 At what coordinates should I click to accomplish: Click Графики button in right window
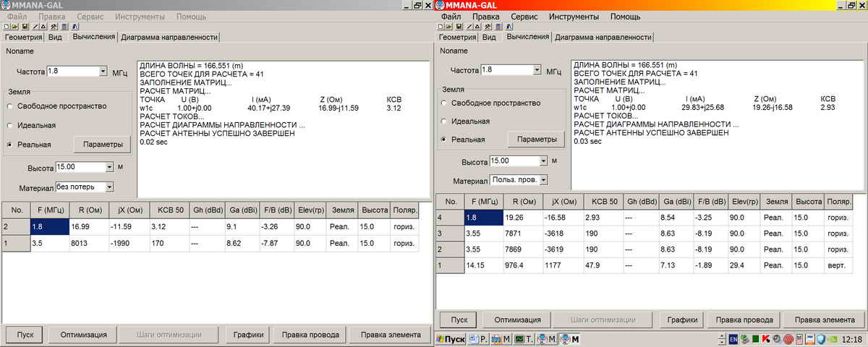point(682,320)
